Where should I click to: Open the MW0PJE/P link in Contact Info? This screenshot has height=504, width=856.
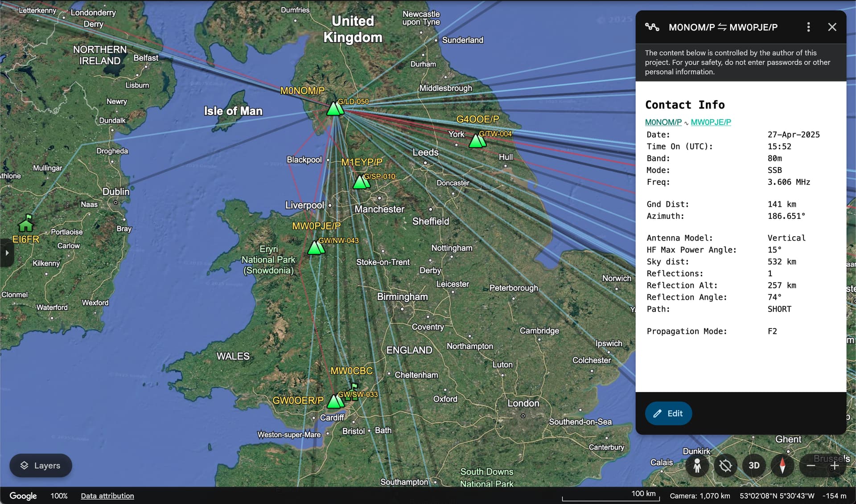coord(711,122)
